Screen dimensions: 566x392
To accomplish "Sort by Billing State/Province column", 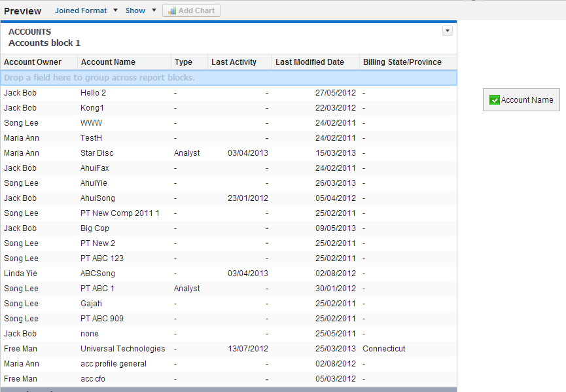I will (401, 62).
